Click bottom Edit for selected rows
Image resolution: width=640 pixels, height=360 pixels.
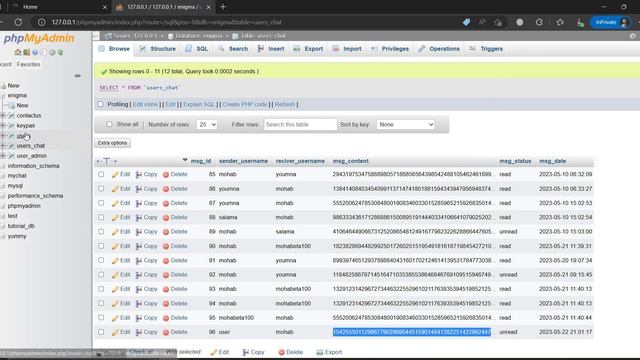pos(220,352)
